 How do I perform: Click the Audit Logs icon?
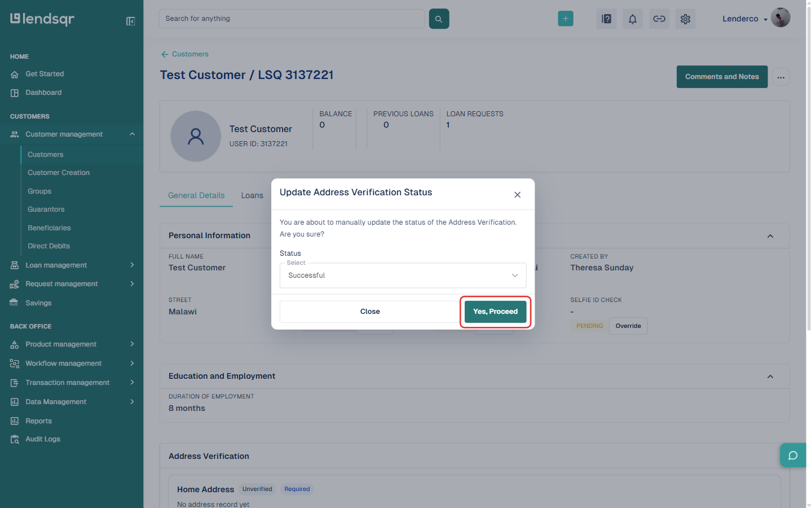click(15, 439)
